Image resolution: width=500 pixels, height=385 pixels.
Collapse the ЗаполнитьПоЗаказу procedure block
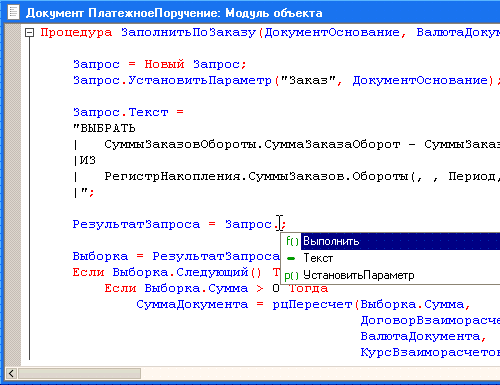(30, 33)
